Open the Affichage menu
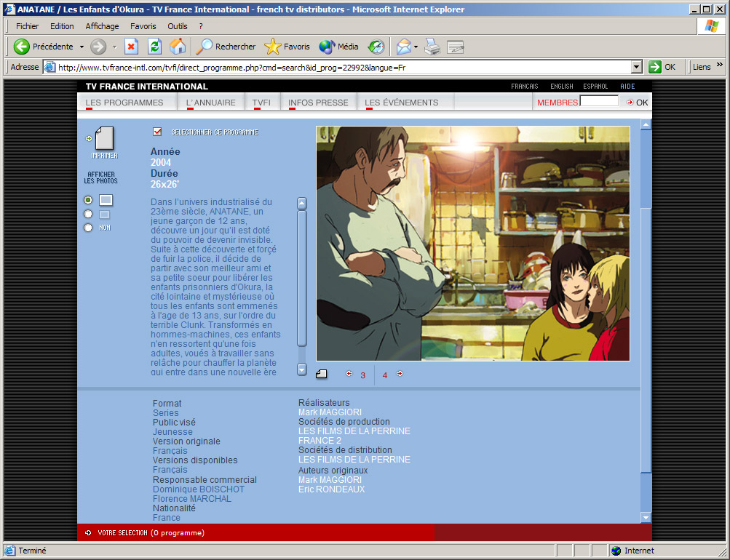 102,26
